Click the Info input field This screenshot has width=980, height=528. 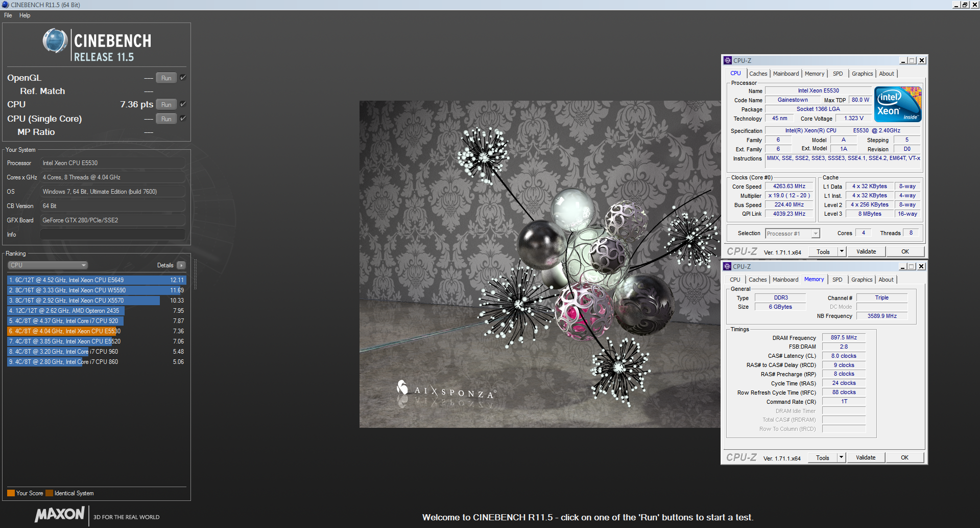click(x=113, y=235)
